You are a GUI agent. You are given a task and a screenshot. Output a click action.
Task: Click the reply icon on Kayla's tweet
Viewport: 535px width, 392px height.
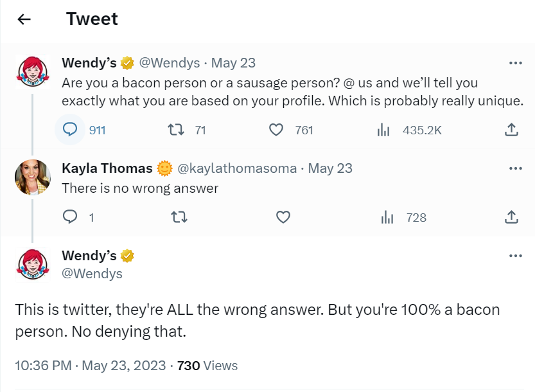point(71,217)
